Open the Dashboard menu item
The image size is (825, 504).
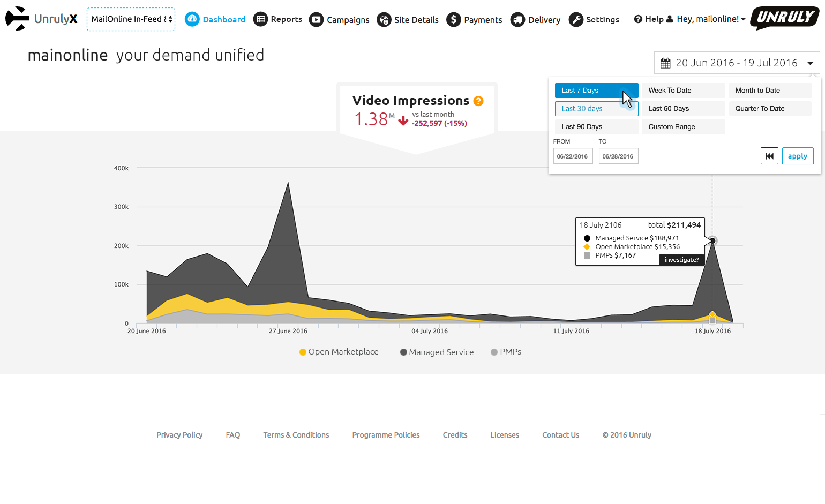coord(224,19)
